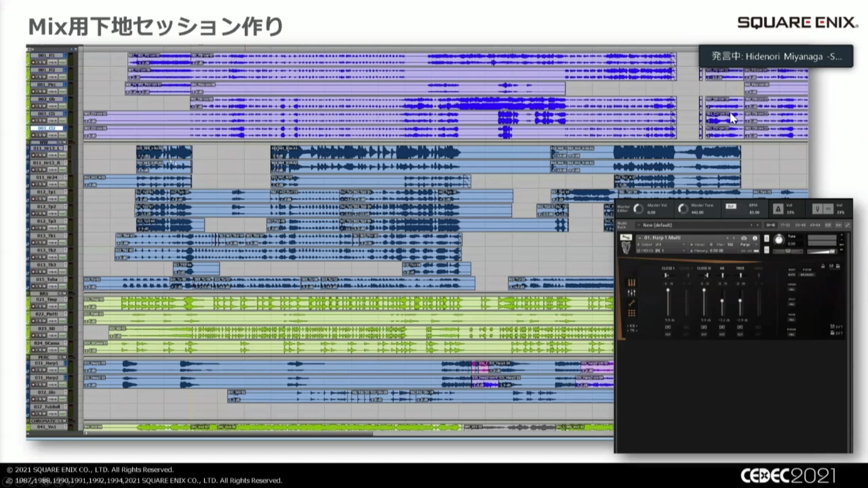Open the 001_Fl1 track view selector showing wave
Screen dimensions: 868x488
pyautogui.click(x=52, y=62)
